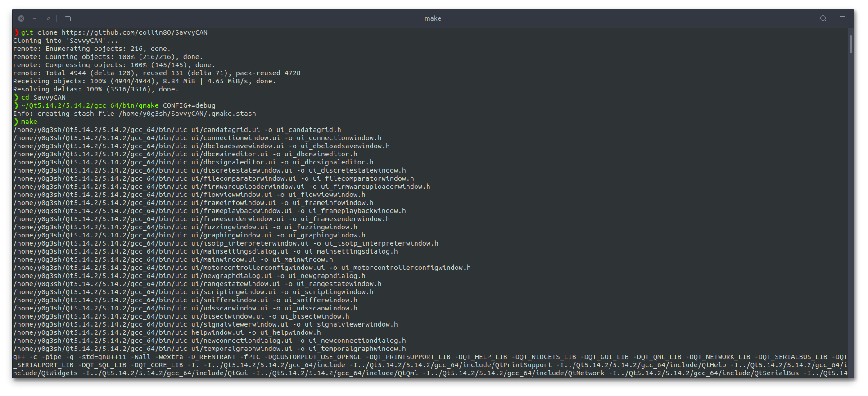Click the terminal vertical scrollbar thumb
868x396 pixels.
click(x=850, y=44)
